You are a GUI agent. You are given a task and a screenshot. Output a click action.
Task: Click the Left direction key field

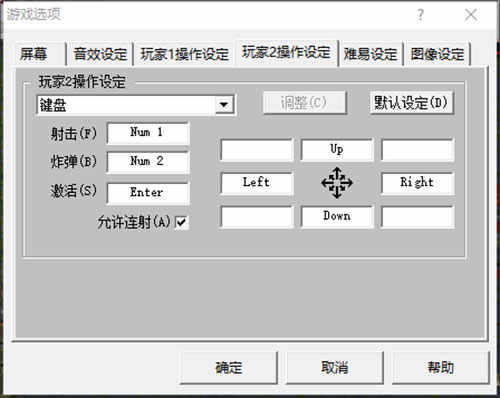(257, 183)
